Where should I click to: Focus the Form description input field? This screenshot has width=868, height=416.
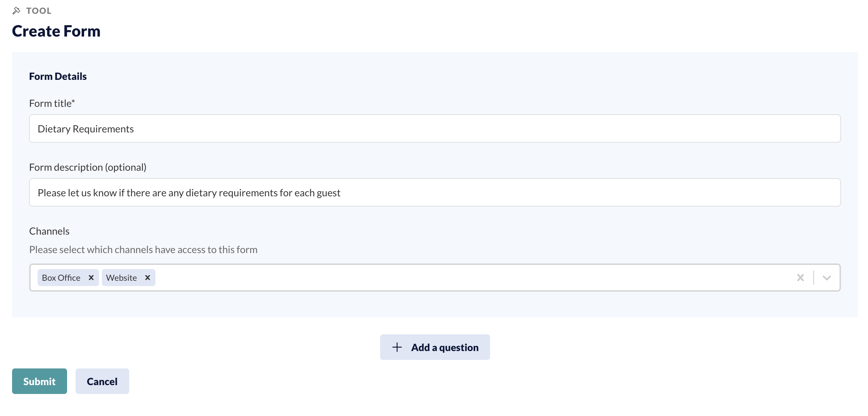[x=435, y=192]
